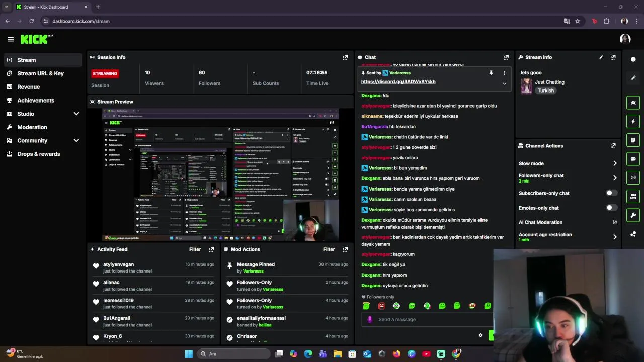Click the pencil icon in right rail
The width and height of the screenshot is (644, 362).
(633, 78)
